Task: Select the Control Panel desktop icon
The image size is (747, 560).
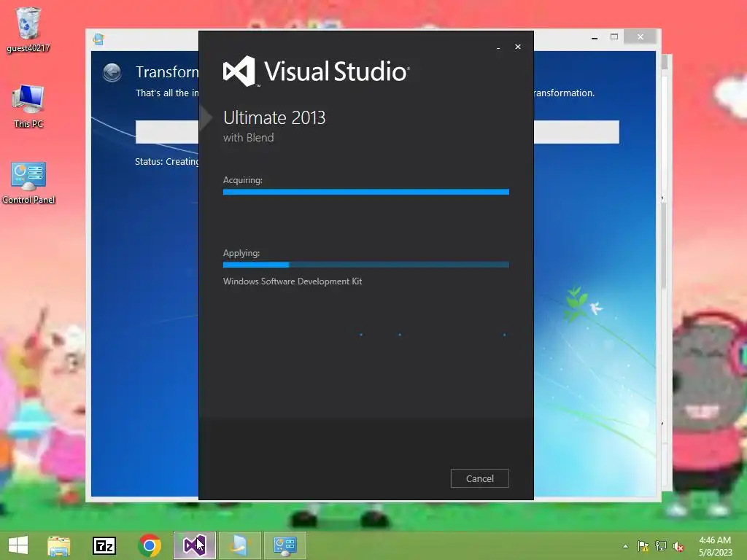Action: [x=28, y=183]
